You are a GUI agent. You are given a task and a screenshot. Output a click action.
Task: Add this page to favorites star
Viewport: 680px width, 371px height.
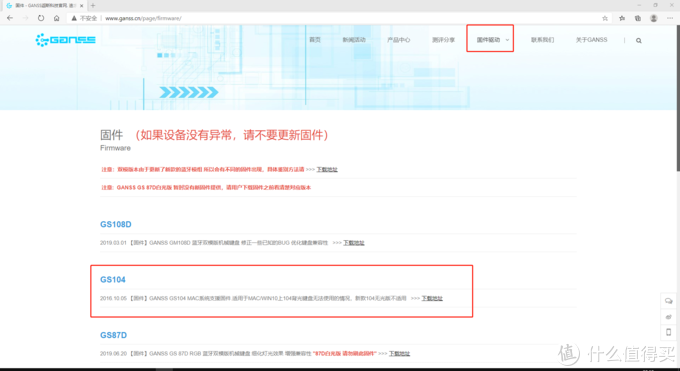pos(605,18)
